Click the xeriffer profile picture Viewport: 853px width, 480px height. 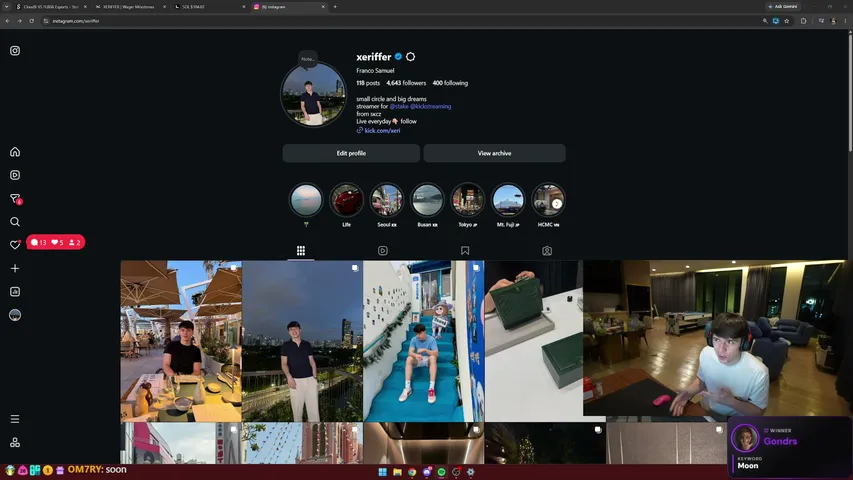[313, 95]
